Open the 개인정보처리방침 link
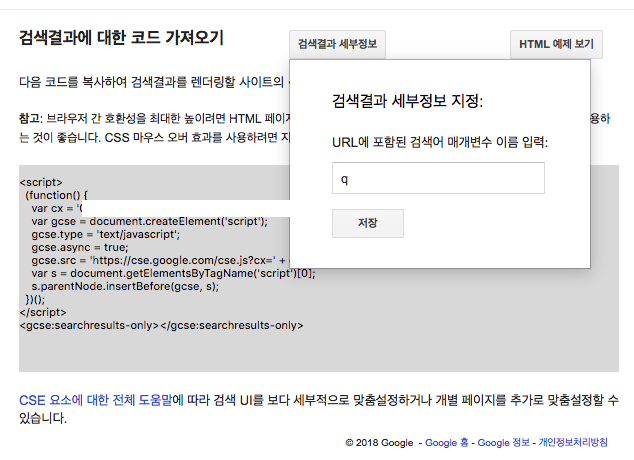Viewport: 634px width, 460px height. (x=573, y=443)
